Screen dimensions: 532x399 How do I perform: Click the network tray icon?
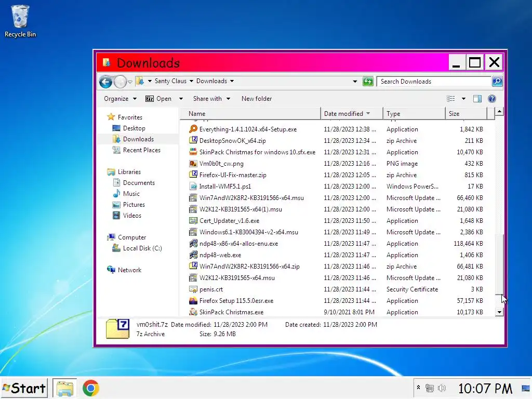(x=430, y=388)
